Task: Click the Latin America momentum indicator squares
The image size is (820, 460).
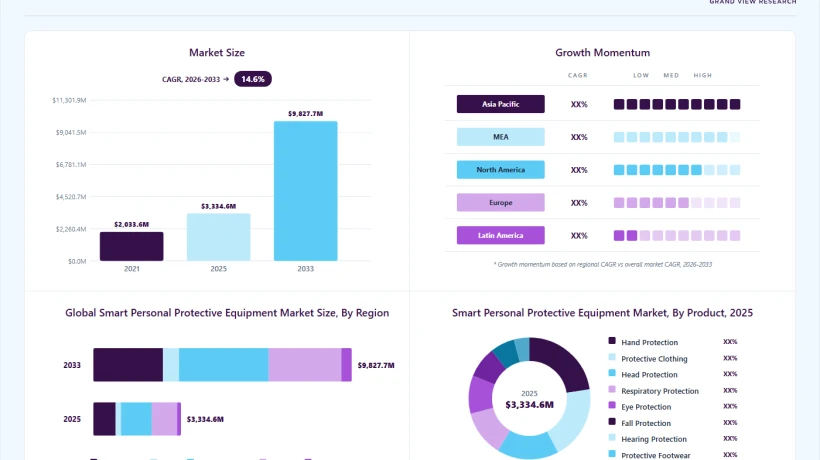Action: pos(677,236)
